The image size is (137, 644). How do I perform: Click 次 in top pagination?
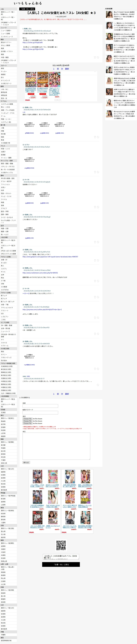point(62,69)
